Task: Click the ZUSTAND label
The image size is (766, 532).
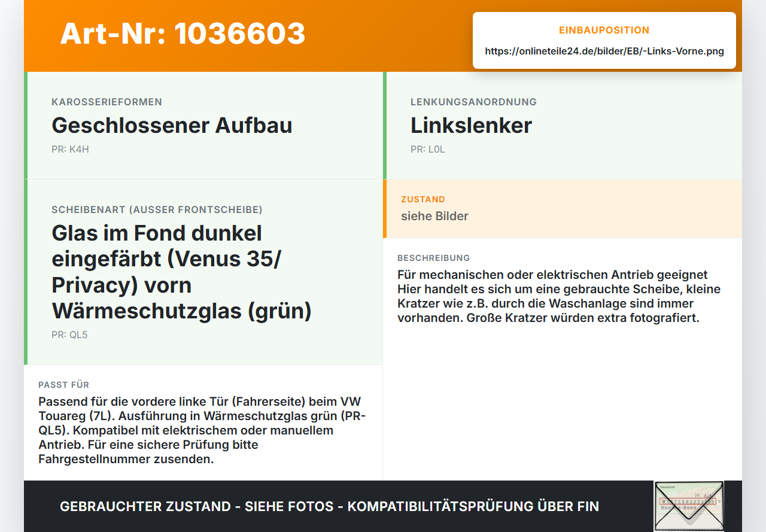Action: point(423,199)
